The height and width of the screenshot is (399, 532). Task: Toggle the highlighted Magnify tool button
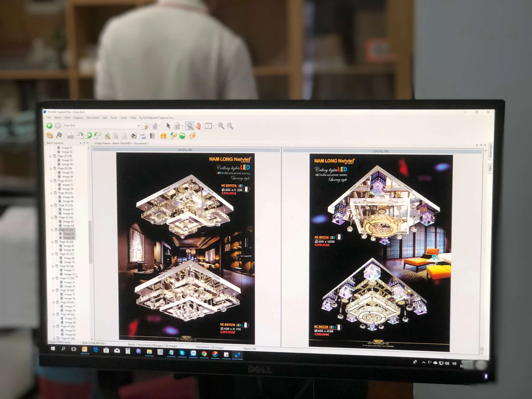[x=190, y=126]
